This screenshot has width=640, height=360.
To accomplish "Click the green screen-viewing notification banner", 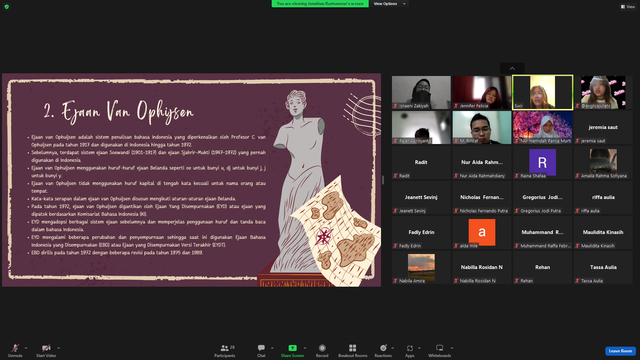I will click(x=320, y=4).
